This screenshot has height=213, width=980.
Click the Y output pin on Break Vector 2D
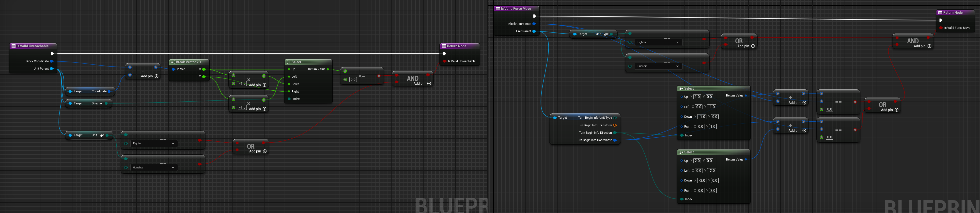[204, 77]
